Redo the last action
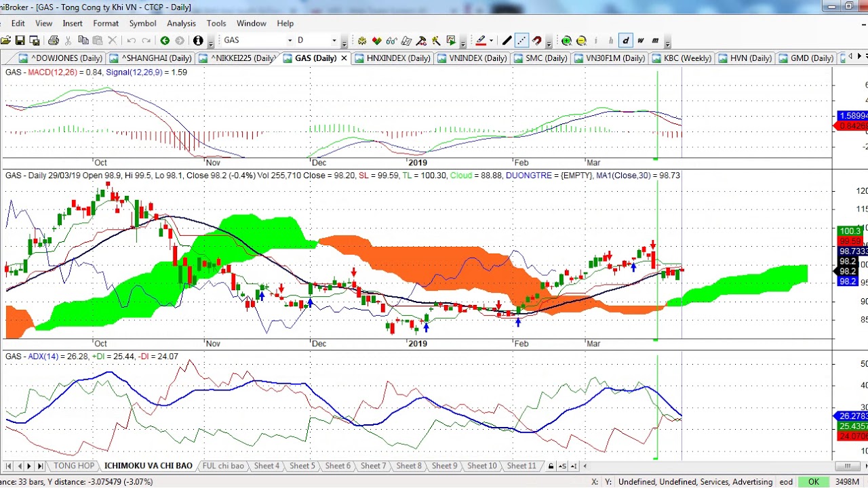Screen dimensions: 868x488 click(146, 41)
